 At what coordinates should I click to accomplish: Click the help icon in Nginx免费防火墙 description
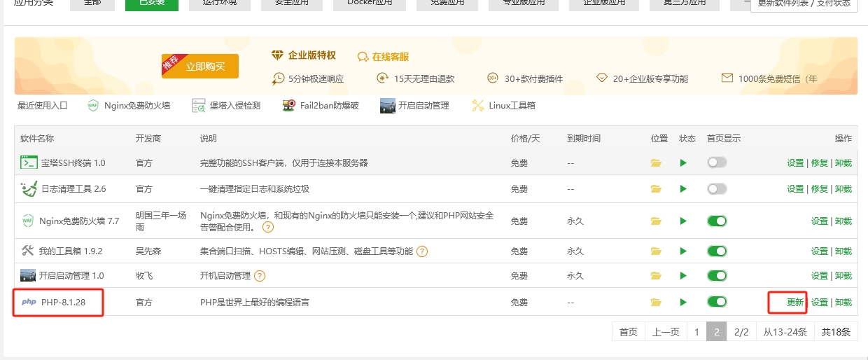coord(268,228)
